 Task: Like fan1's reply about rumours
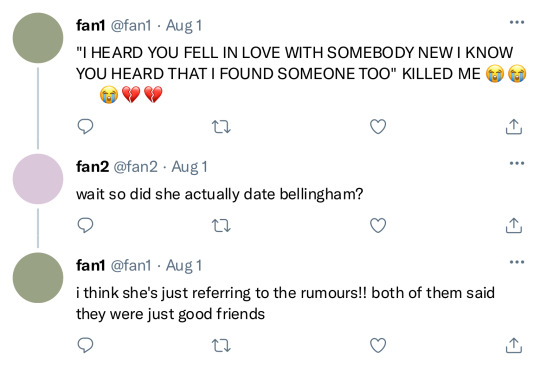click(x=378, y=345)
